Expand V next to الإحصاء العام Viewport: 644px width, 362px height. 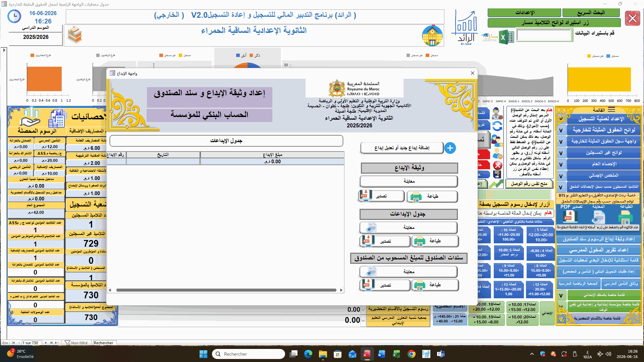click(561, 165)
